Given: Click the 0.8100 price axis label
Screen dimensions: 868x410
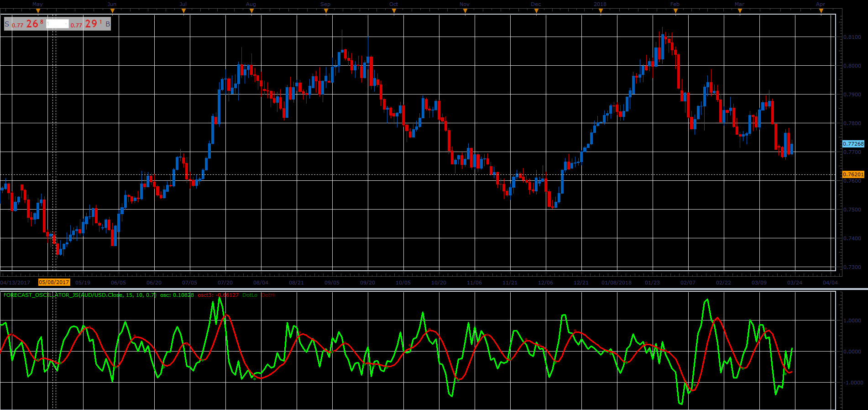Looking at the screenshot, I should pos(852,37).
